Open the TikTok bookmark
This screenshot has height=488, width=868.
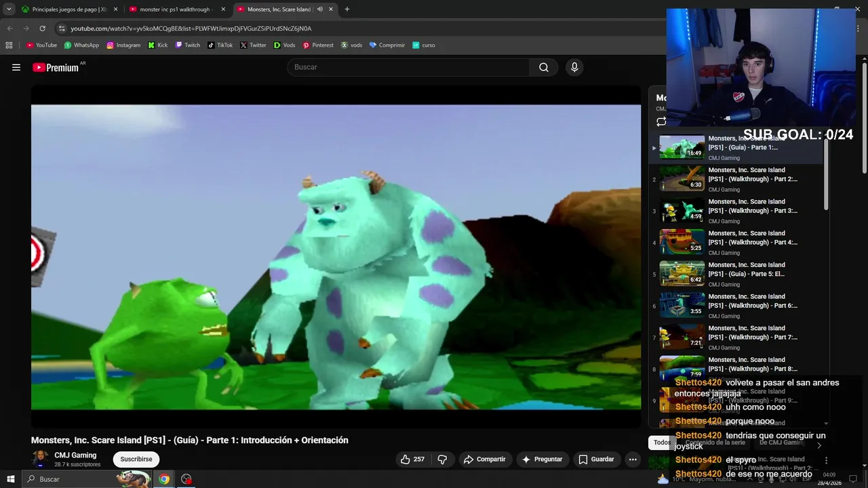[x=220, y=45]
